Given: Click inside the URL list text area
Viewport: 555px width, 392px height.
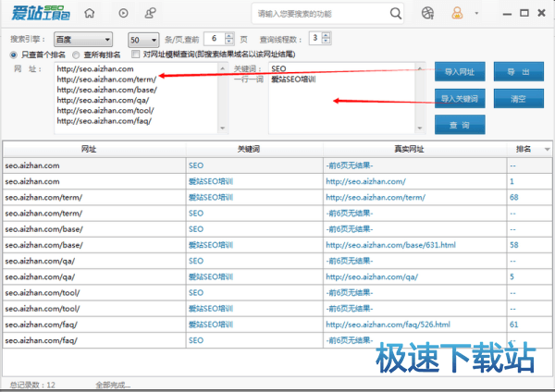Looking at the screenshot, I should pyautogui.click(x=136, y=98).
